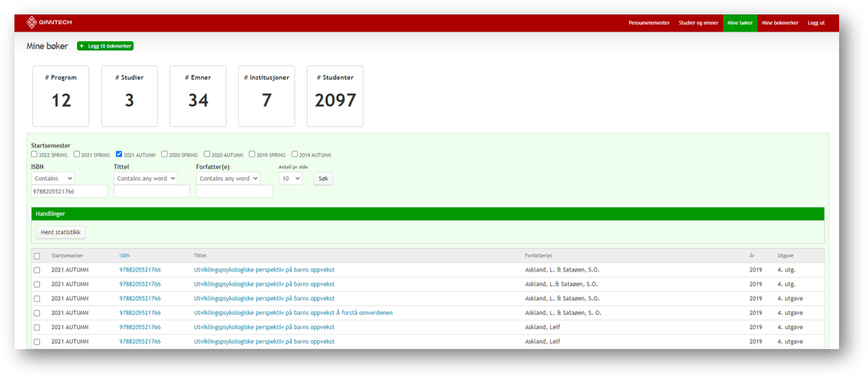Click Logg ut to sign out

(x=816, y=23)
